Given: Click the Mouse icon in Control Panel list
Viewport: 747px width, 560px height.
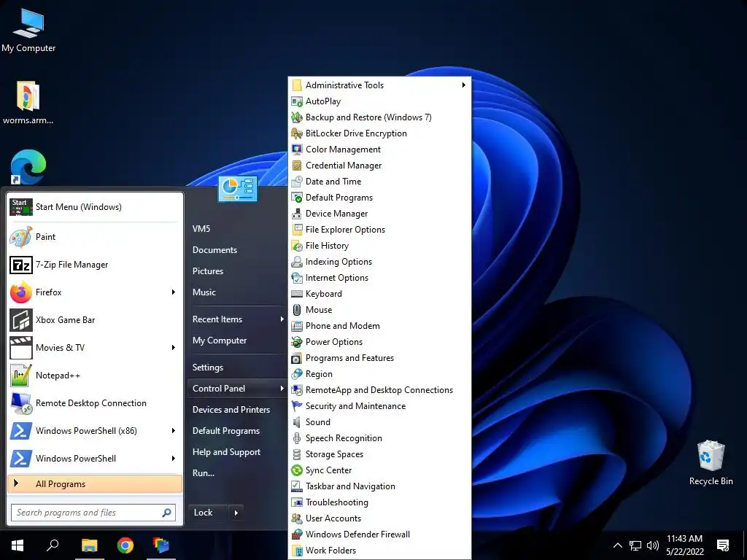Looking at the screenshot, I should coord(297,309).
